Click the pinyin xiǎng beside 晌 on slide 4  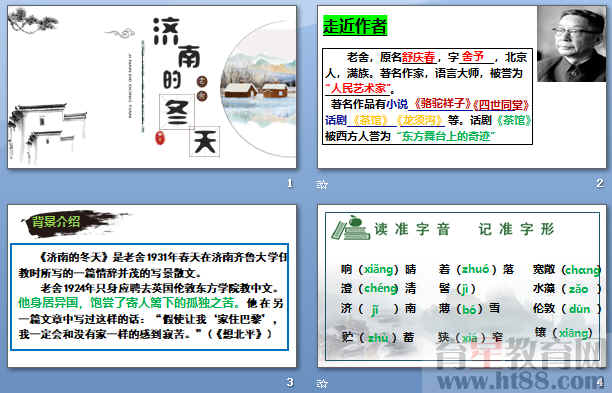(x=378, y=269)
